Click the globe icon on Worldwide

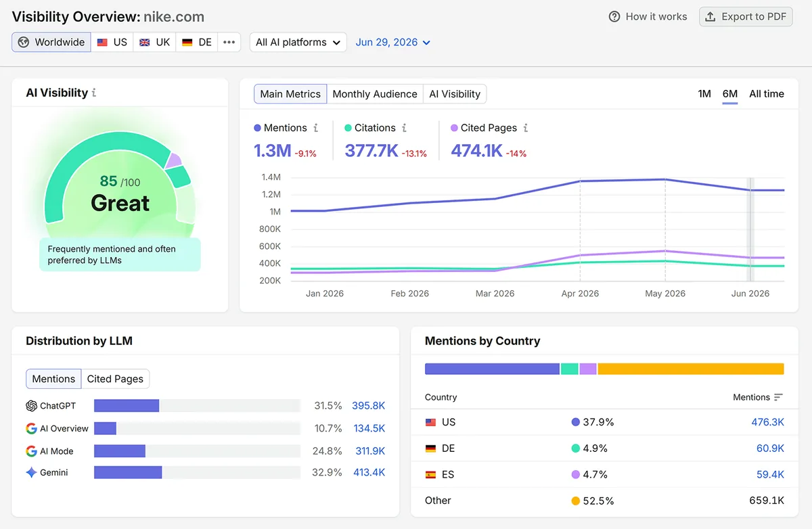[24, 42]
